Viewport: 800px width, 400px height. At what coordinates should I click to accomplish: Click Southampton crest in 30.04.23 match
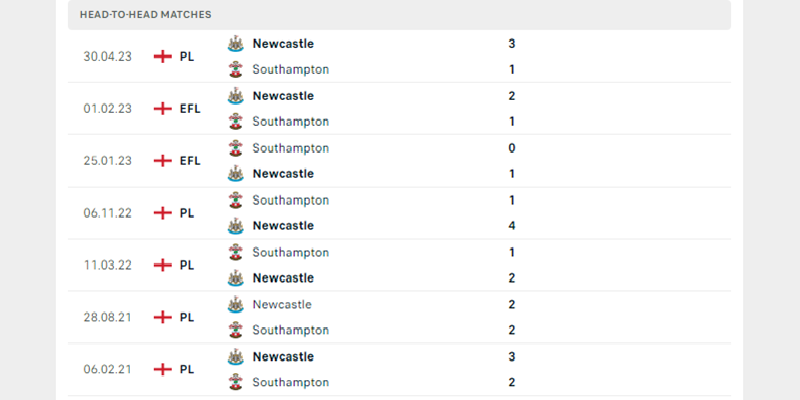pos(235,70)
